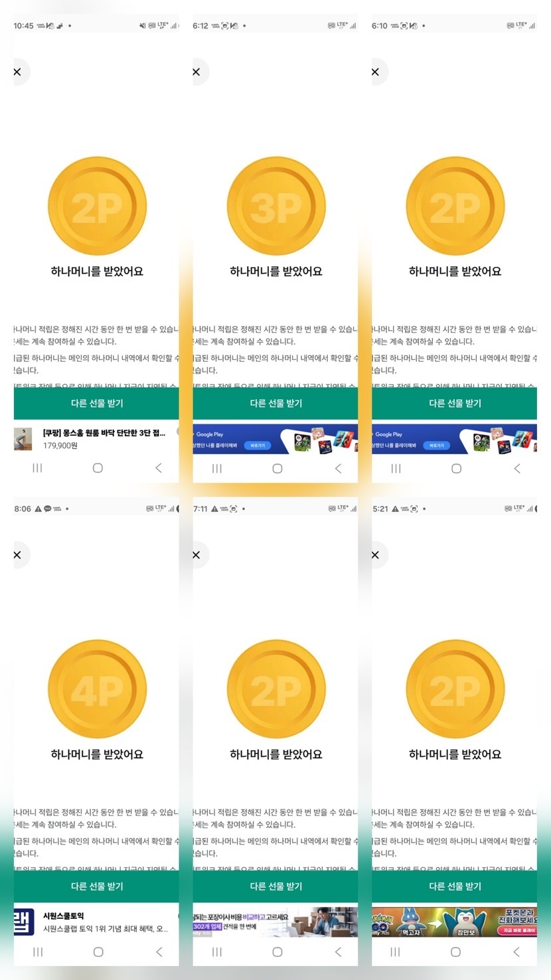Open the 시원스쿨토익 advertisement
Image resolution: width=551 pixels, height=980 pixels.
[x=105, y=922]
